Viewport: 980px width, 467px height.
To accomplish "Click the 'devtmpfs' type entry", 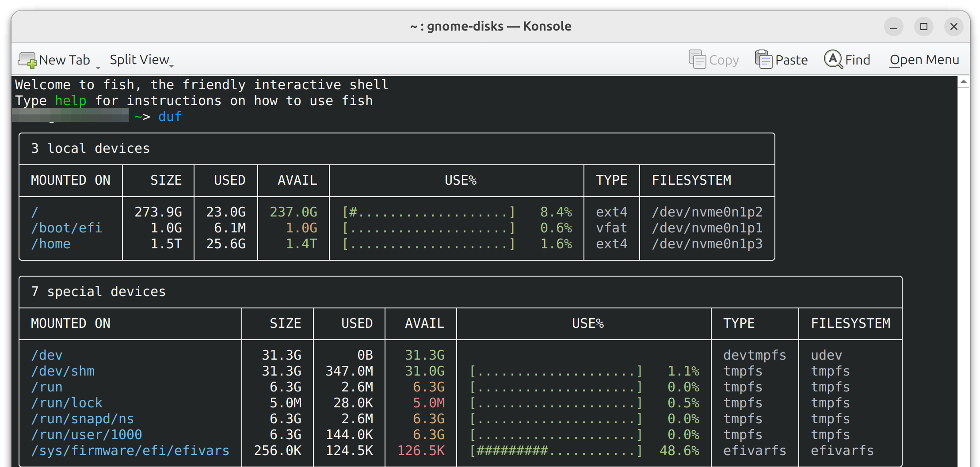I will (x=755, y=355).
